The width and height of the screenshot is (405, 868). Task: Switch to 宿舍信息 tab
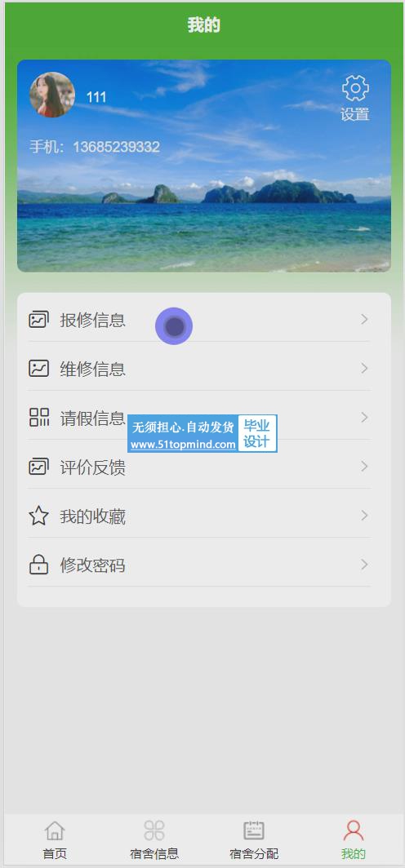154,840
